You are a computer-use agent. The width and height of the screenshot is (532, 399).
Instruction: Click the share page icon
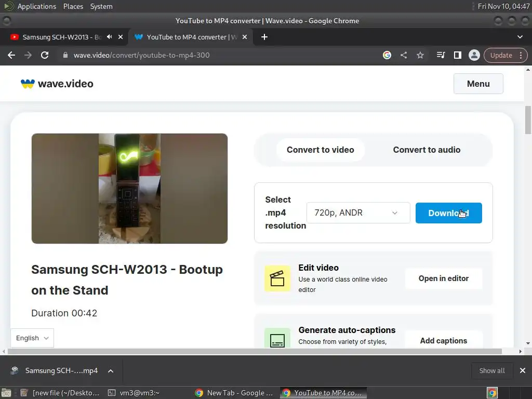pos(403,55)
